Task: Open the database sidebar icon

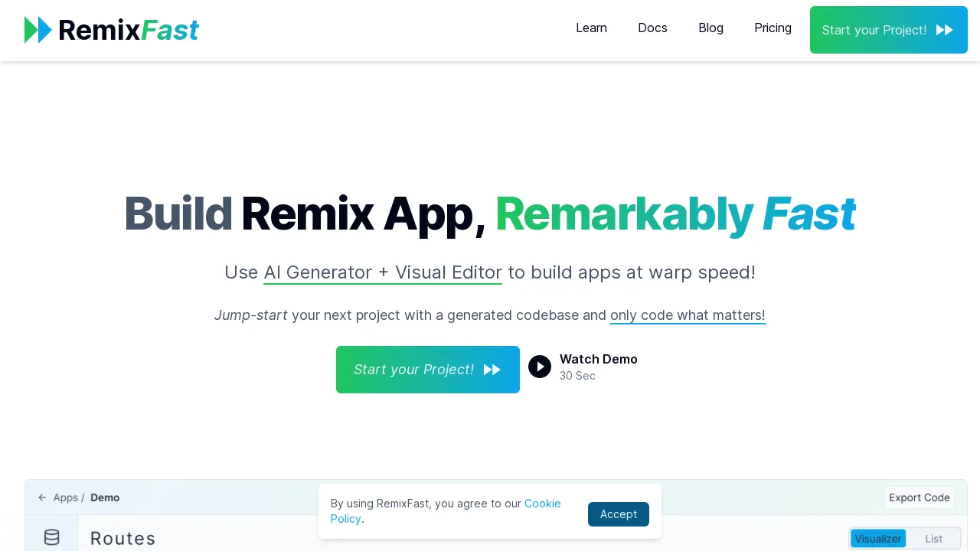Action: 52,537
